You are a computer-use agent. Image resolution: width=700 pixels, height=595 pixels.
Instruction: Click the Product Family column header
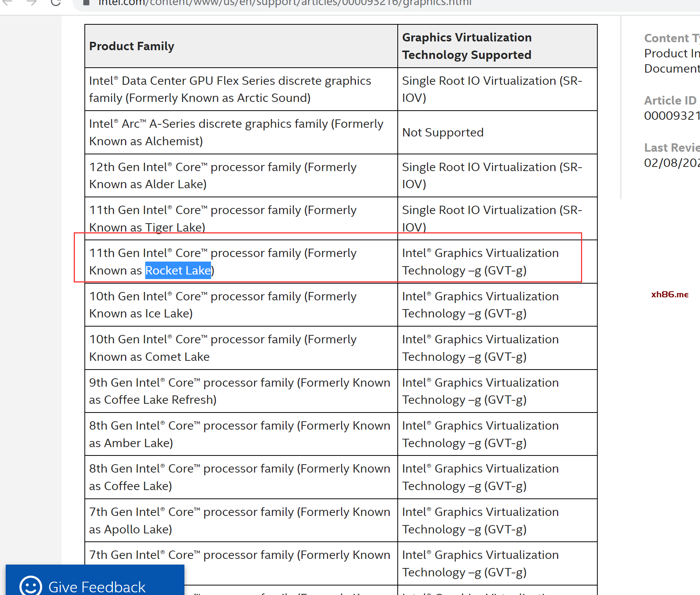(x=241, y=46)
